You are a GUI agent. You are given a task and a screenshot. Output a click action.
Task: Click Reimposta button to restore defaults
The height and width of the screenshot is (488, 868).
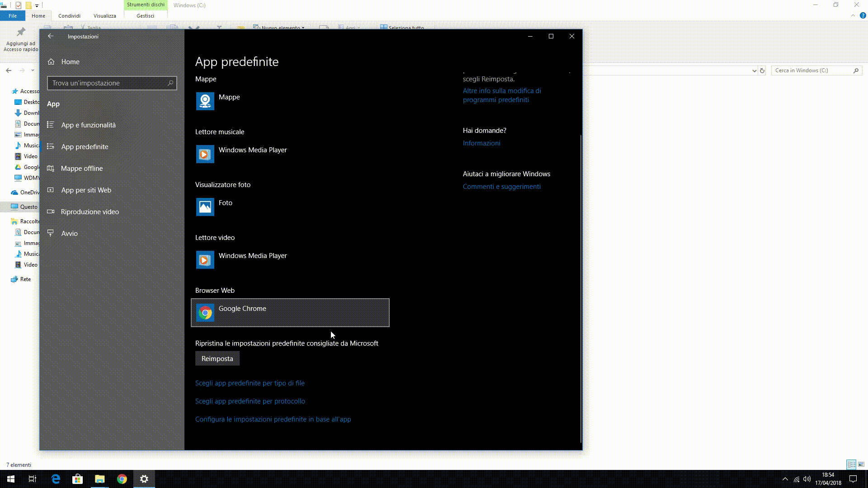(x=217, y=358)
